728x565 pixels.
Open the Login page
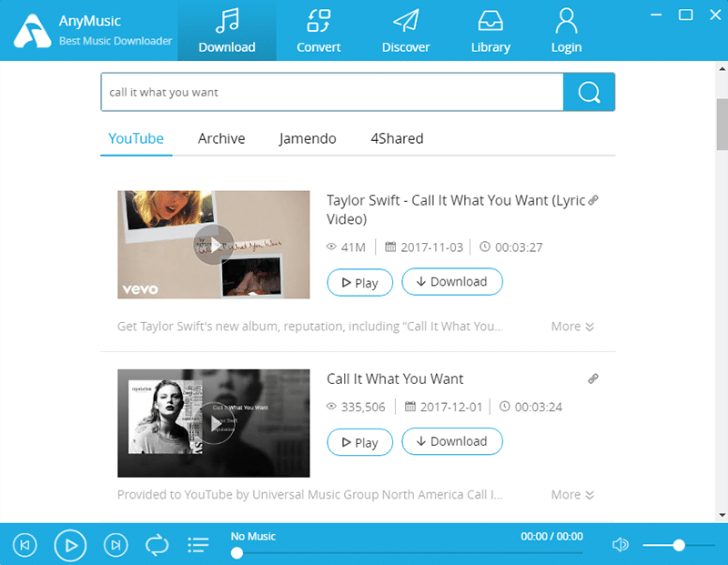click(566, 31)
